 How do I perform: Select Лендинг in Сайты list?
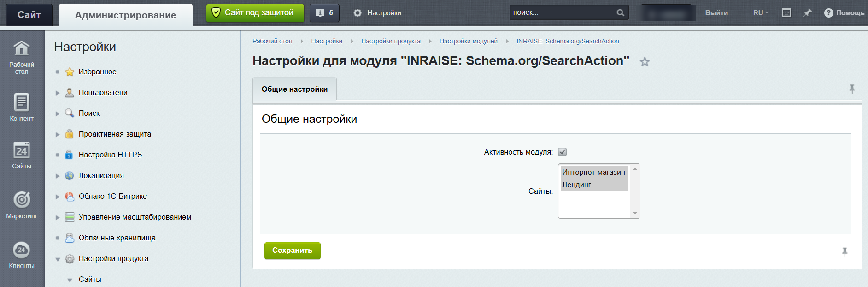pyautogui.click(x=594, y=185)
